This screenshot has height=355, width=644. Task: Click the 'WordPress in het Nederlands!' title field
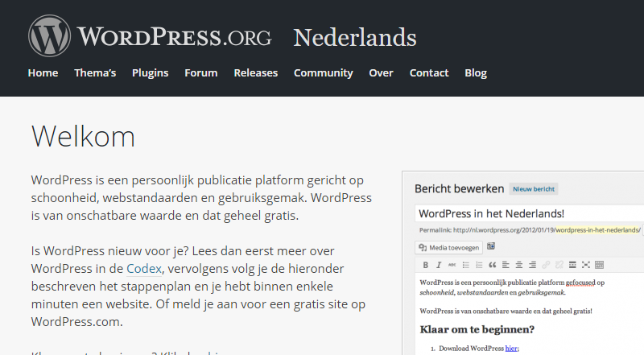[x=530, y=213]
